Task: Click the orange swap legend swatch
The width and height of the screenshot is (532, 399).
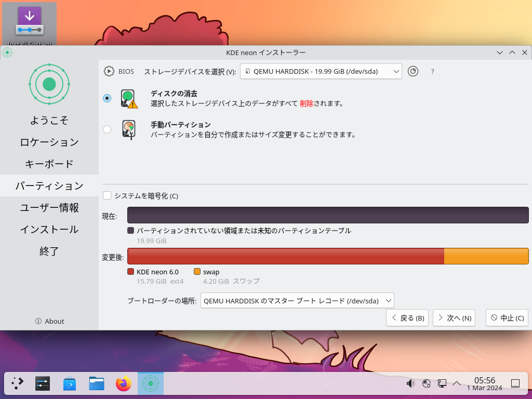Action: coord(197,271)
